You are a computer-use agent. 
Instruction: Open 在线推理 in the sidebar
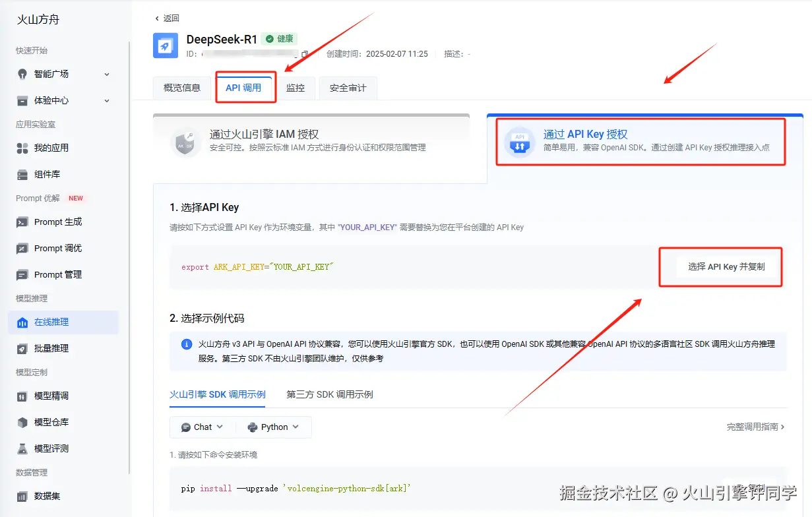(63, 322)
